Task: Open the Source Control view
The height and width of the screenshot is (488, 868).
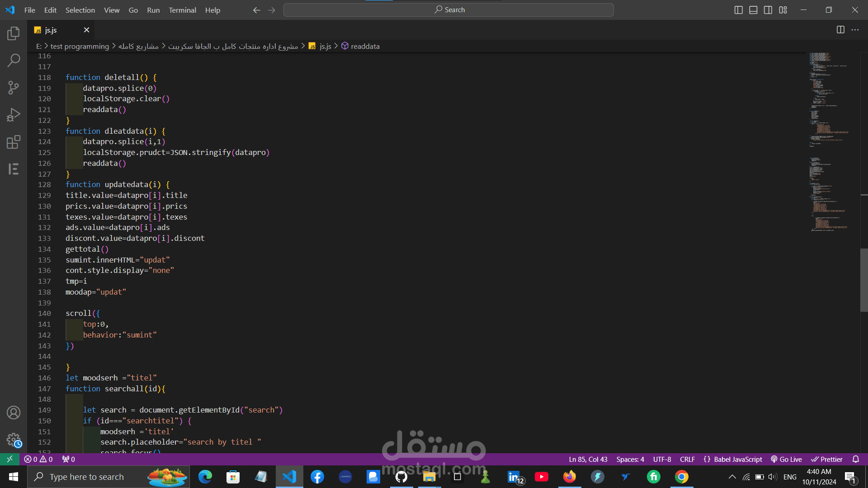Action: point(14,88)
